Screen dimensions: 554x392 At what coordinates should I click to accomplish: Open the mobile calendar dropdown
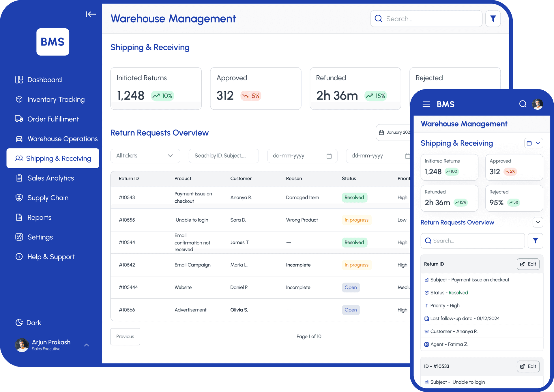click(533, 143)
